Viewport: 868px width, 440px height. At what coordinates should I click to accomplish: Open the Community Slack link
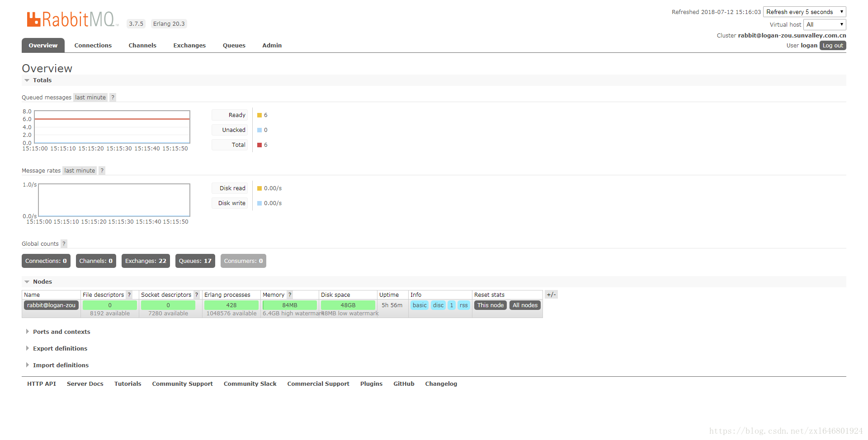250,384
